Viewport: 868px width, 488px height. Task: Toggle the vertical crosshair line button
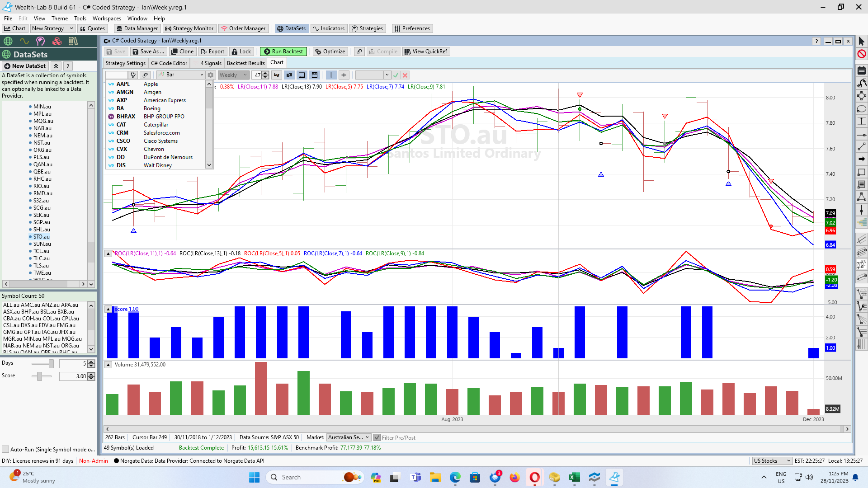coord(331,75)
